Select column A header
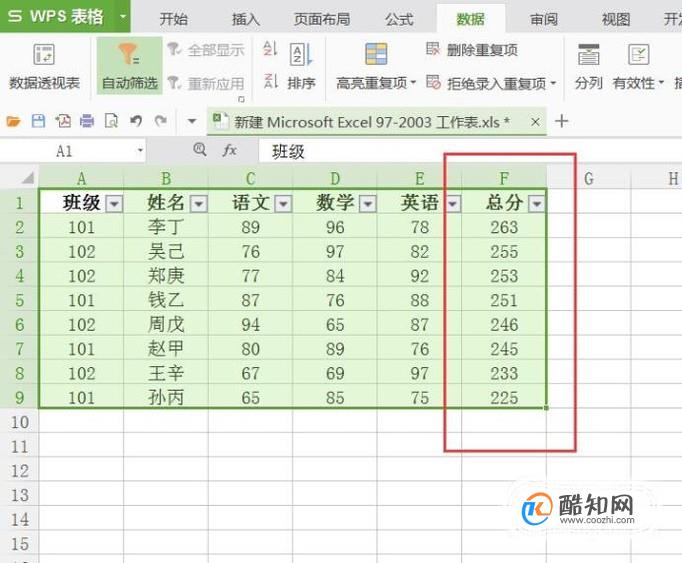The width and height of the screenshot is (682, 563). pyautogui.click(x=81, y=178)
